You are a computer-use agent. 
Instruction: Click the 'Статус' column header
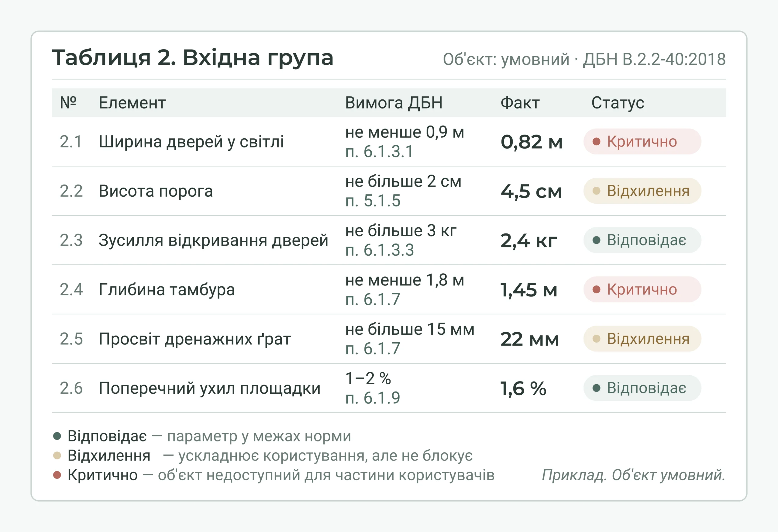click(618, 103)
